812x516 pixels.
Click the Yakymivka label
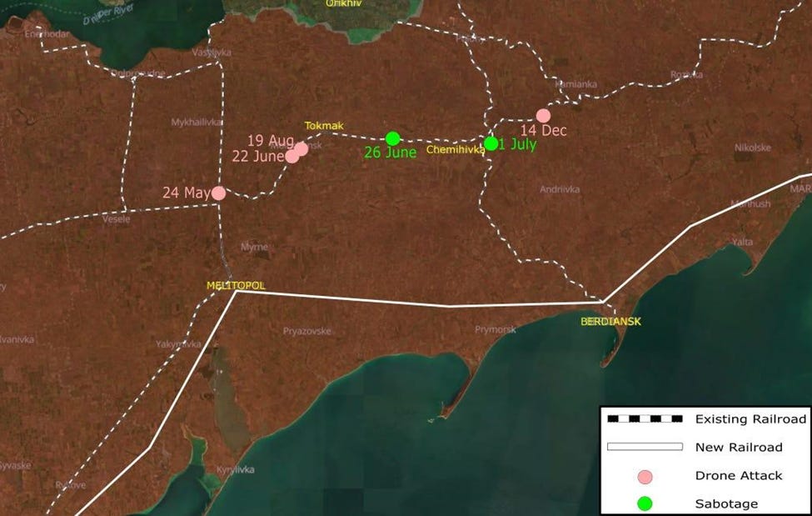179,343
